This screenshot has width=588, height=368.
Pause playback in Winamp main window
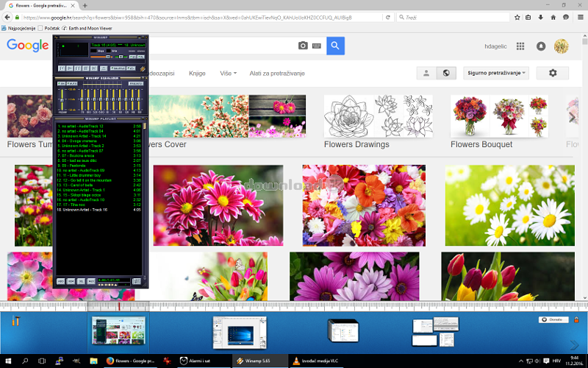point(78,68)
